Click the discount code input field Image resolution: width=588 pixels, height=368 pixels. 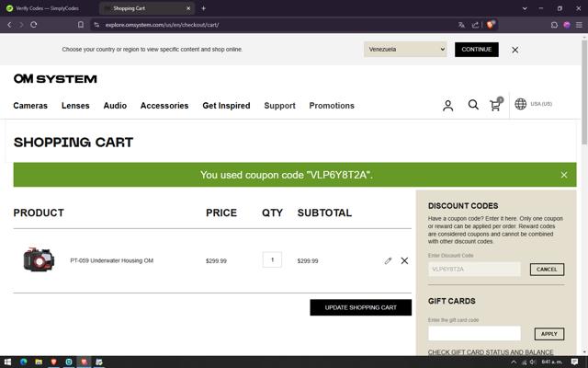pyautogui.click(x=474, y=270)
